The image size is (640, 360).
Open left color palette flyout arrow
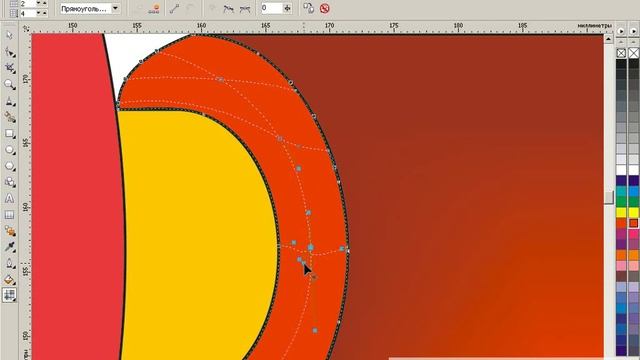coord(621,31)
